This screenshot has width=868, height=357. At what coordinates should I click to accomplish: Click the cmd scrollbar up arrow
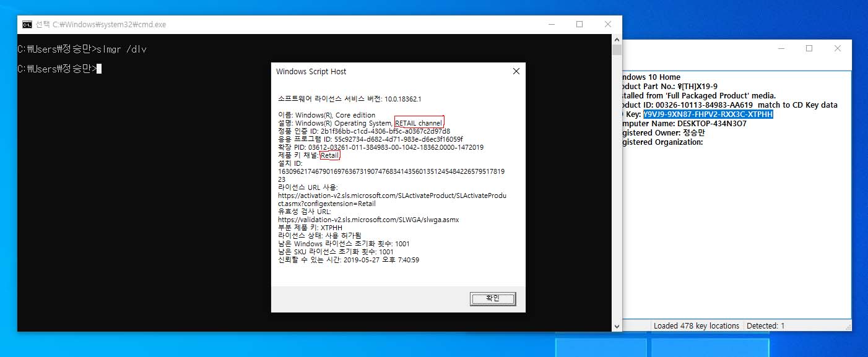coord(617,38)
